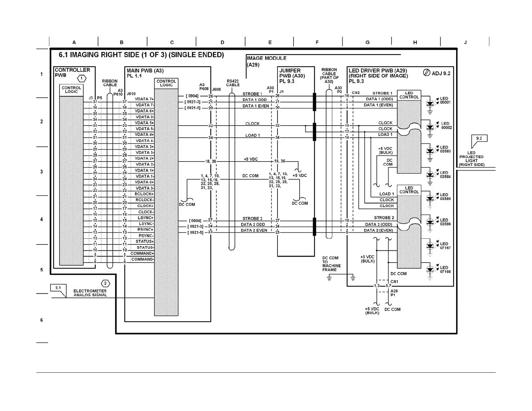Click the COMMAND+ signal label
Screen dimensions: 532x411
[142, 254]
